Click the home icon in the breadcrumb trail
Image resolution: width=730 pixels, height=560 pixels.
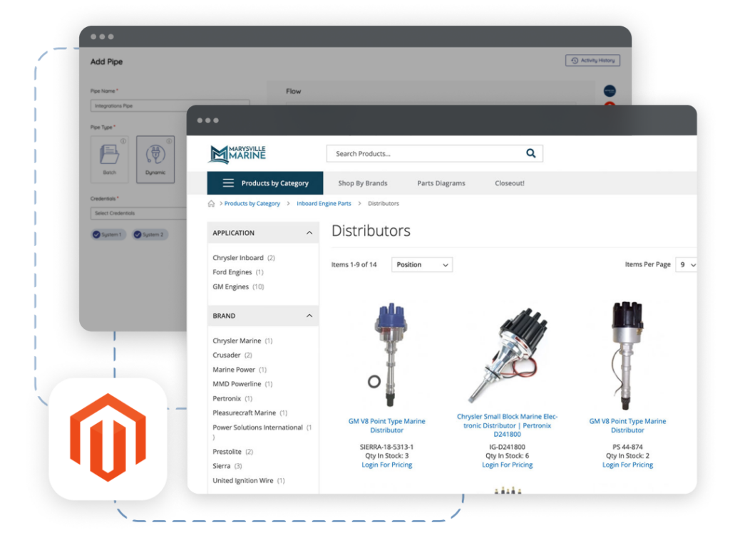tap(211, 203)
